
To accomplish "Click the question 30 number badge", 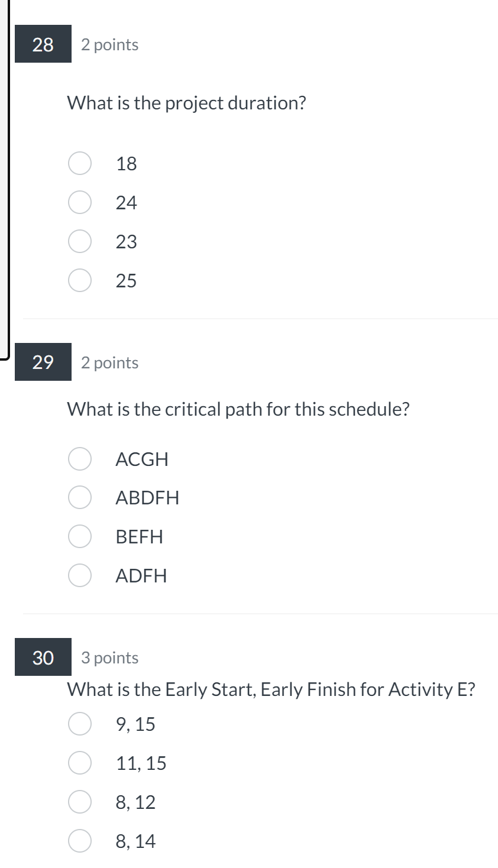I will (x=42, y=657).
